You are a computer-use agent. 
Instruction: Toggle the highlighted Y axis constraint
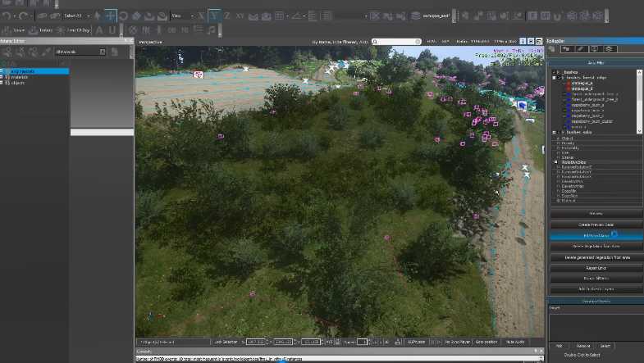214,16
